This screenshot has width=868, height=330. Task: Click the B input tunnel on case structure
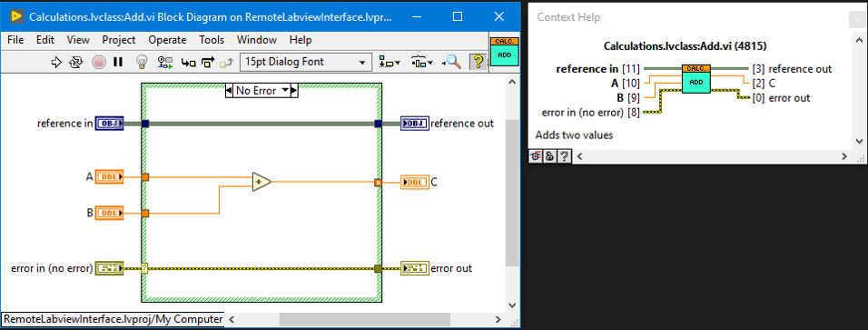pos(145,213)
